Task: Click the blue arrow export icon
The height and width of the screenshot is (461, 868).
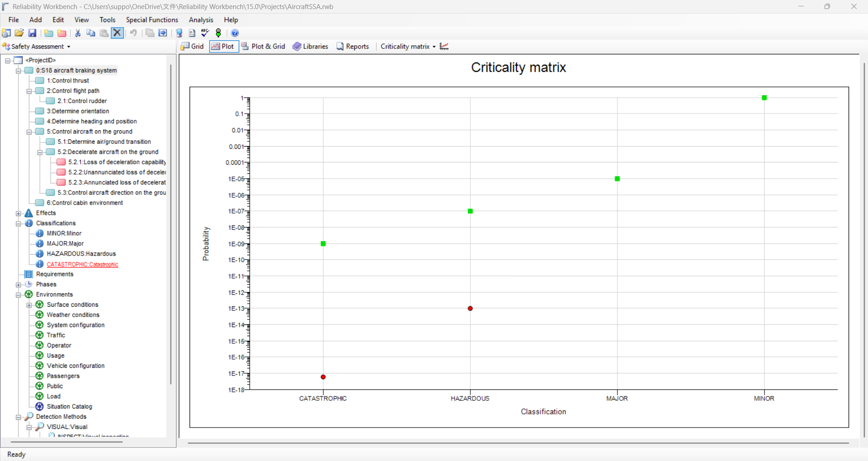Action: click(163, 33)
